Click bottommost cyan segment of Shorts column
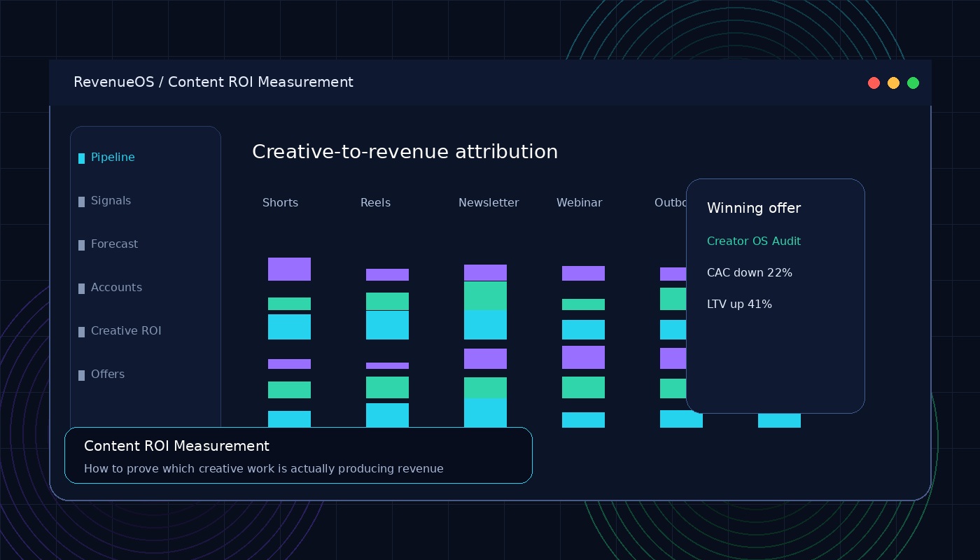This screenshot has width=980, height=560. (289, 419)
